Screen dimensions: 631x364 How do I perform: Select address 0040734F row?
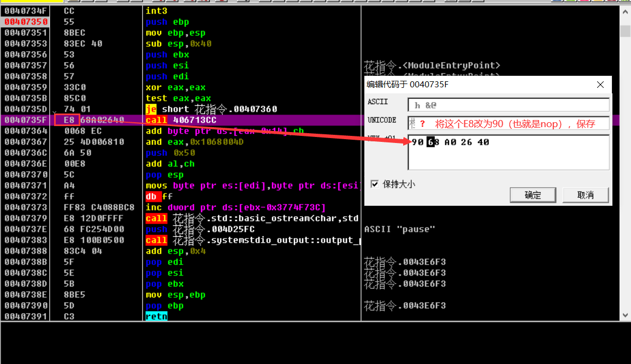tap(26, 11)
